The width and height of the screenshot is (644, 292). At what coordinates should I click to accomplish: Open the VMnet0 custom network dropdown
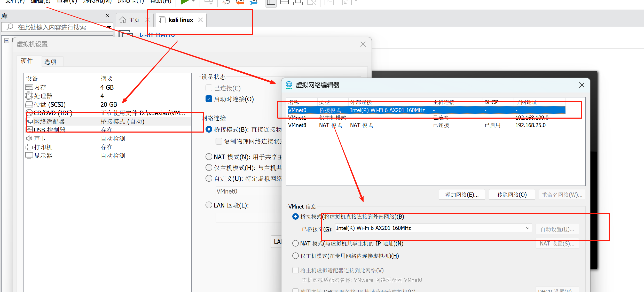click(x=248, y=191)
